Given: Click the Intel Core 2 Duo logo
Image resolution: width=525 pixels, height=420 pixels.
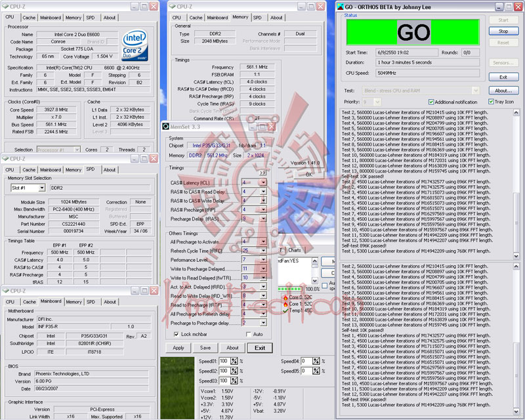Looking at the screenshot, I should [x=135, y=45].
